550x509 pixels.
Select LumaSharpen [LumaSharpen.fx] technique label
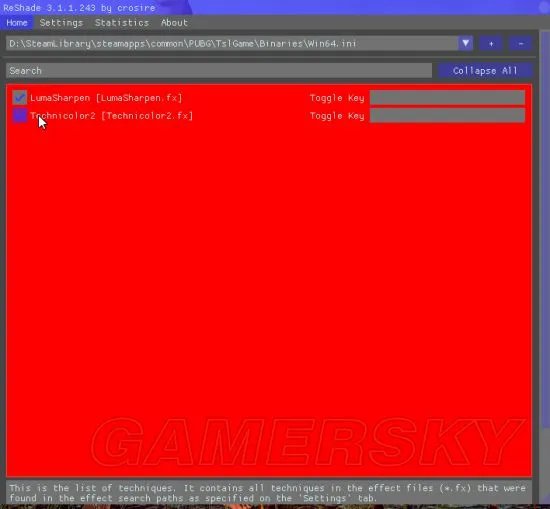pos(106,98)
